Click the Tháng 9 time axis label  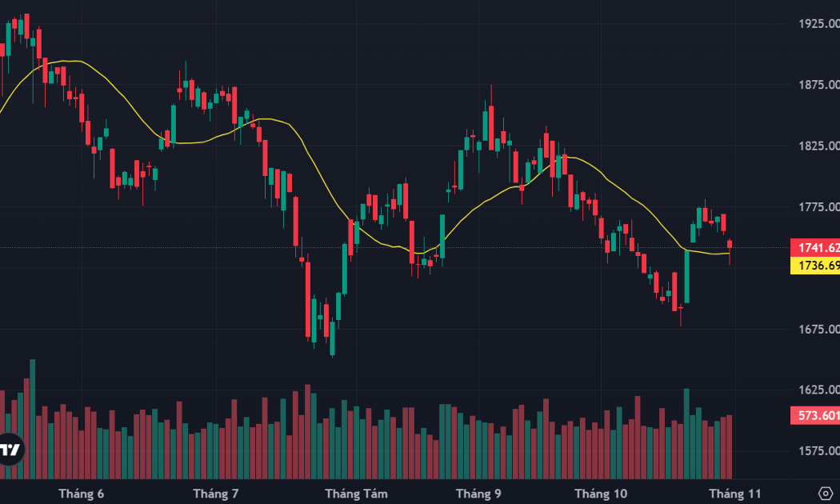(478, 494)
